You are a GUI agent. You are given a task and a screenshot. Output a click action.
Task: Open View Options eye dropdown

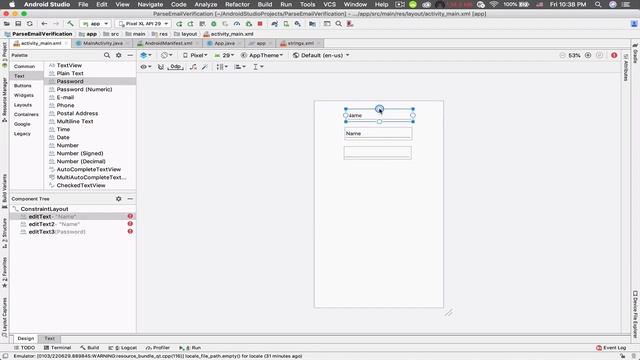(146, 67)
